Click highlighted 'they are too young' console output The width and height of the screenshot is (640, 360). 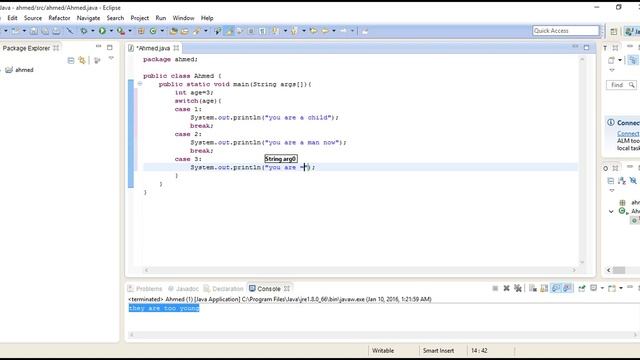pos(164,308)
